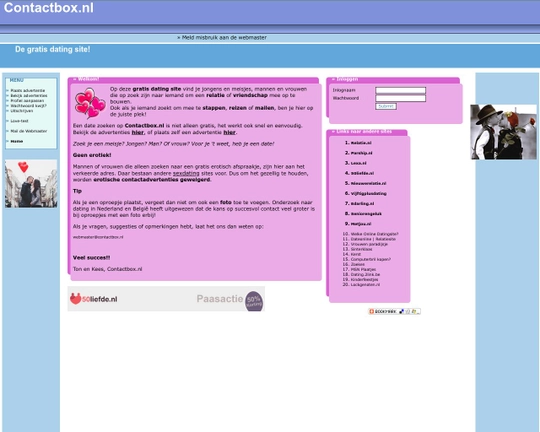This screenshot has height=432, width=540.
Task: Click the pink heart balloons image
Action: (90, 103)
